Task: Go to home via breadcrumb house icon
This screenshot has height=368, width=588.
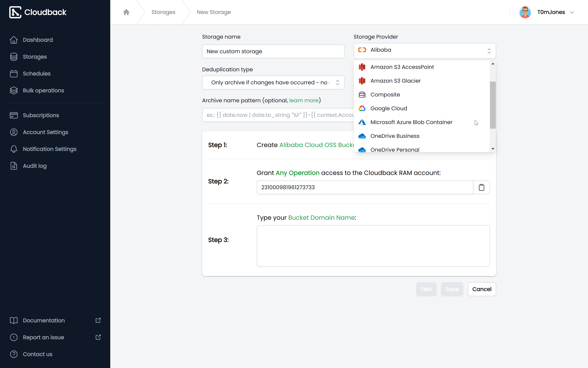Action: click(x=126, y=12)
